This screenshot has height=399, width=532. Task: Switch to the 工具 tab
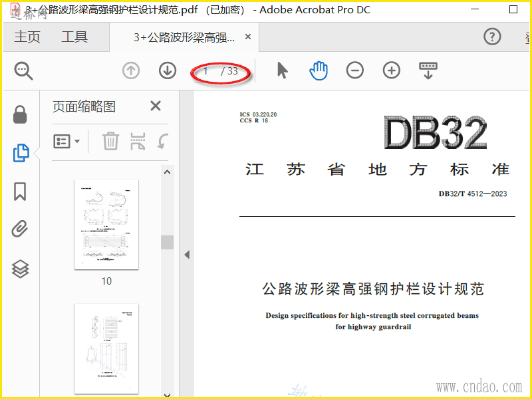coord(74,37)
